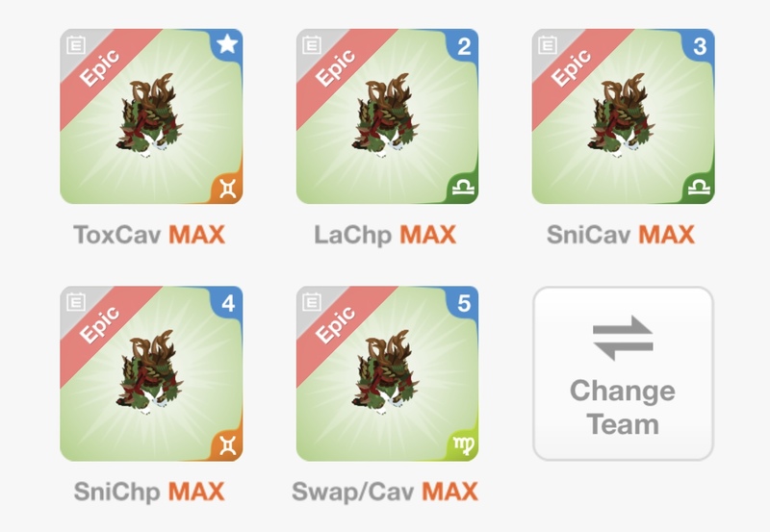Open the notes icon on SniChp card
This screenshot has width=770, height=532.
[x=76, y=302]
